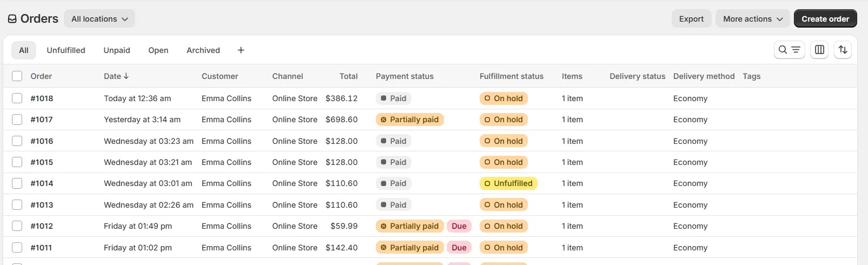Tick the select-all orders checkbox
This screenshot has width=868, height=265.
click(17, 76)
